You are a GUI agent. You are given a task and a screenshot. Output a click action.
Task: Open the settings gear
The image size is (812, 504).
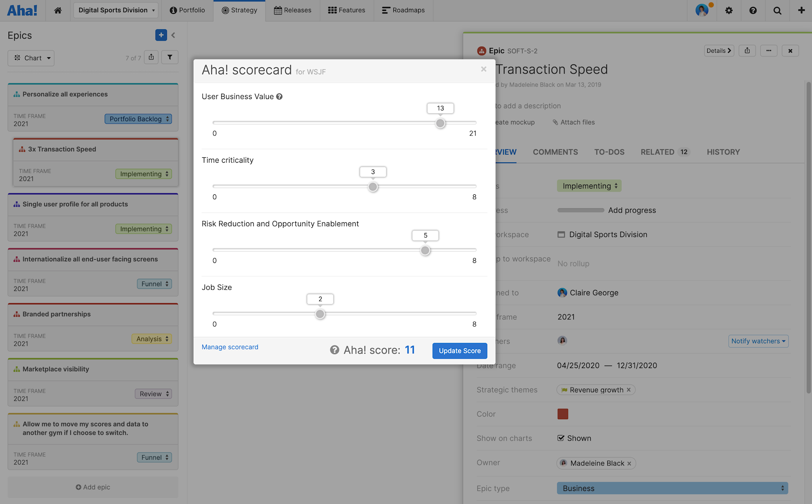pos(729,11)
